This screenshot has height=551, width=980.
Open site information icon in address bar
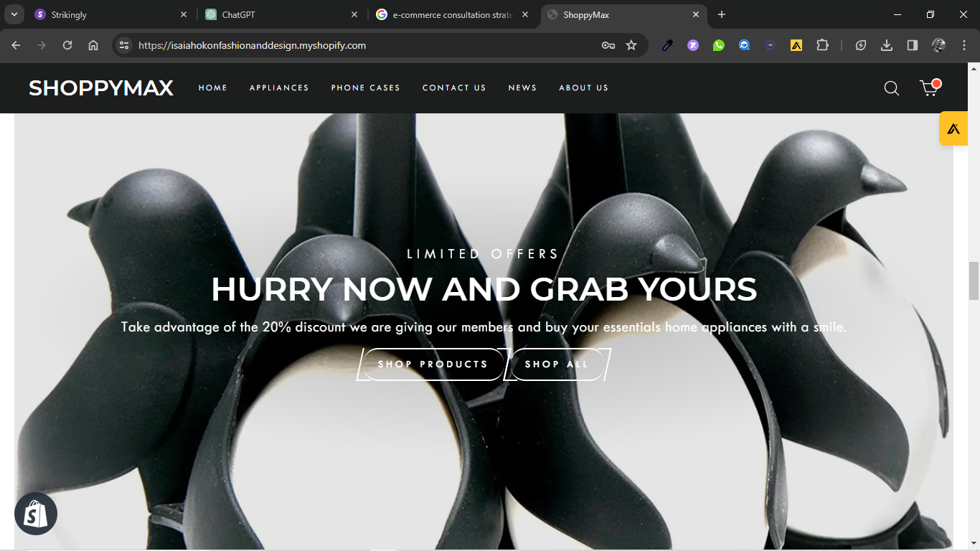[x=124, y=45]
